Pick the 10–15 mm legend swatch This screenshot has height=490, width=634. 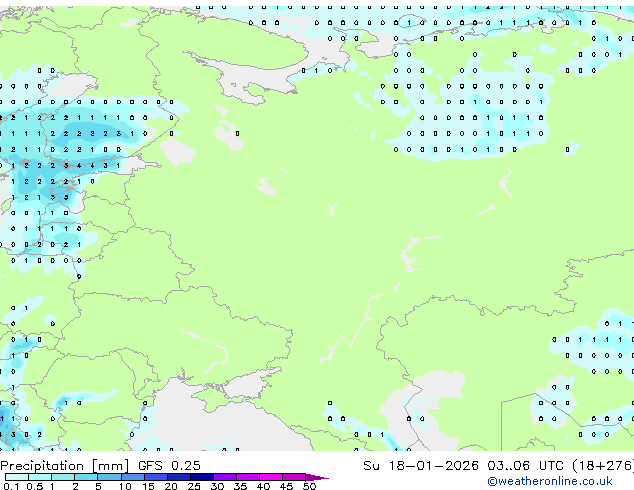click(132, 477)
